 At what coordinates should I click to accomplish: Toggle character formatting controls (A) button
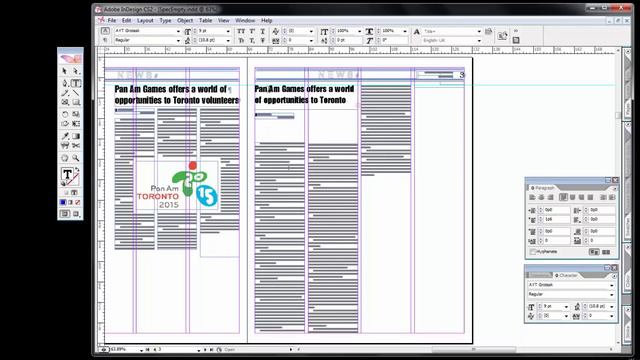click(105, 31)
